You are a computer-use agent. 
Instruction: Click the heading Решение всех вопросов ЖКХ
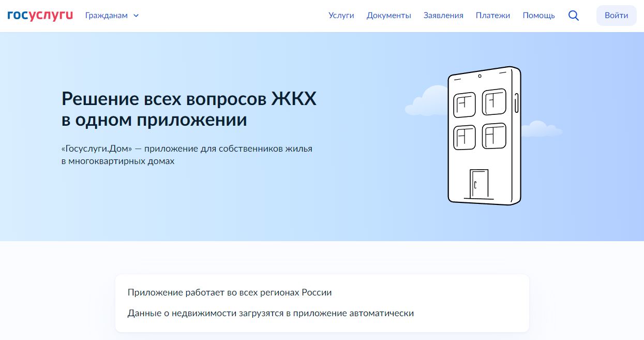click(189, 109)
